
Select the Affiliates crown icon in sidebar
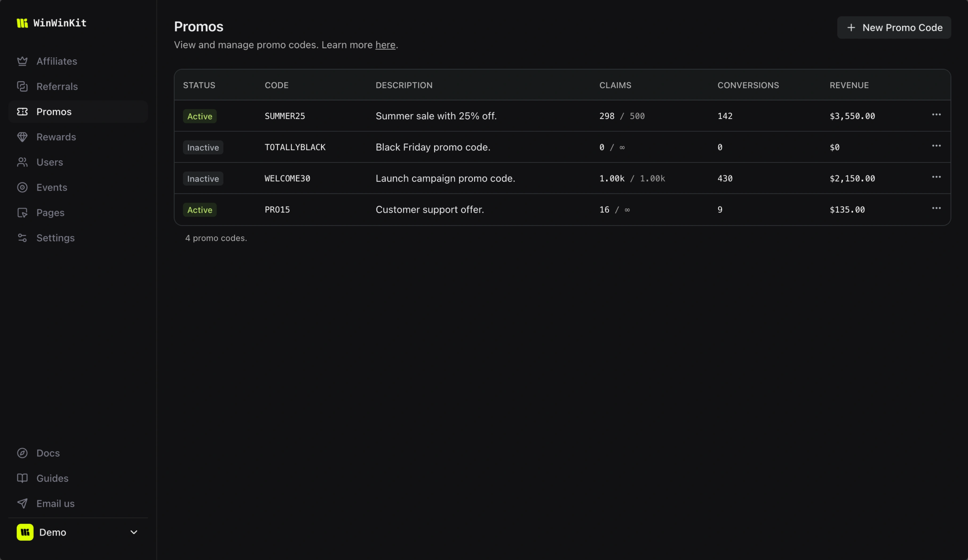(22, 61)
